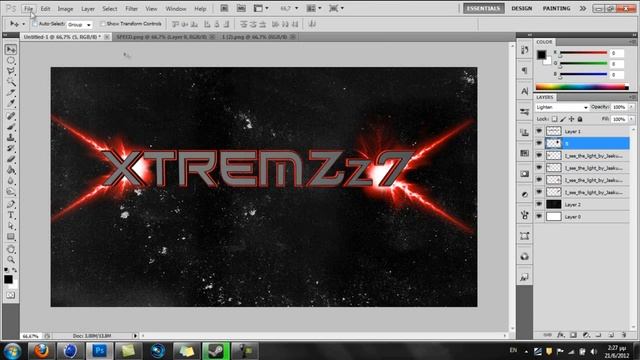Image resolution: width=640 pixels, height=360 pixels.
Task: Open the Arrange Documents dropdown
Action: 314,8
